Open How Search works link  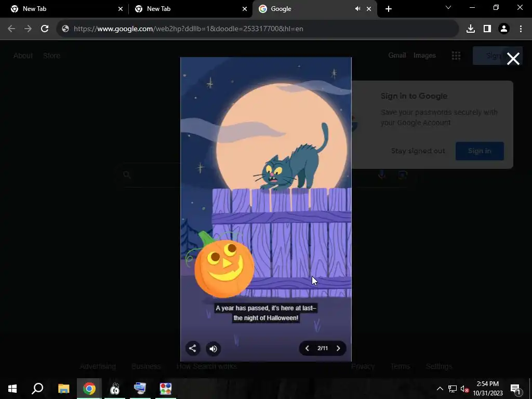point(207,366)
